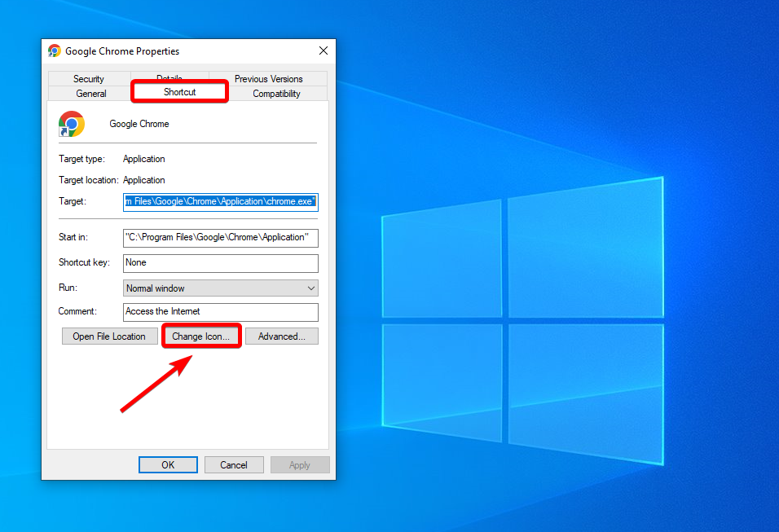View the Previous Versions tab

click(270, 78)
